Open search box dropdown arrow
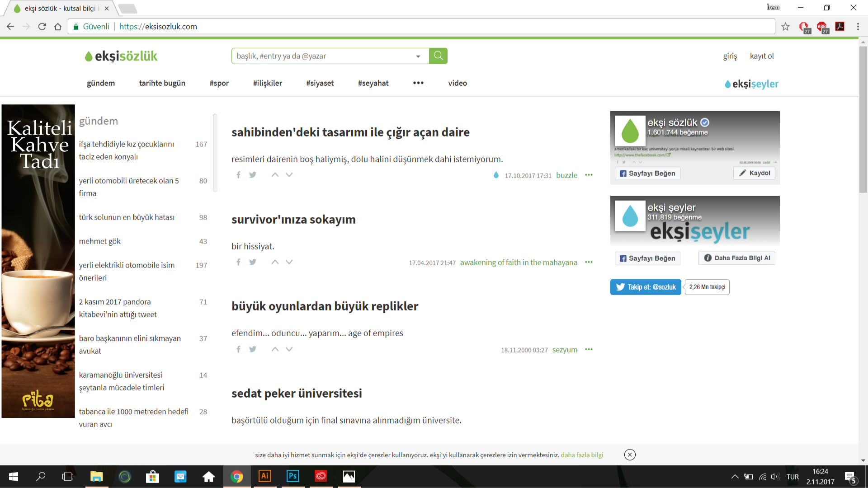Viewport: 868px width, 488px height. click(418, 56)
